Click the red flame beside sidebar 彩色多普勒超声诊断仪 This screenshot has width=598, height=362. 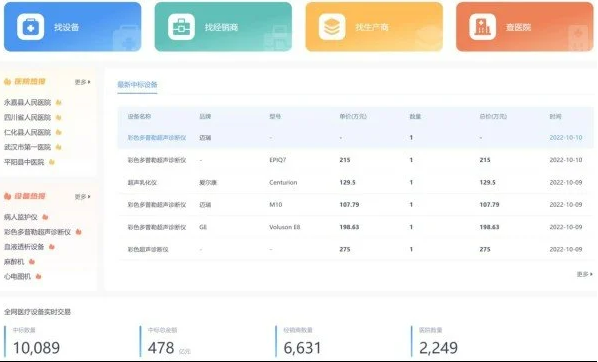coord(79,232)
